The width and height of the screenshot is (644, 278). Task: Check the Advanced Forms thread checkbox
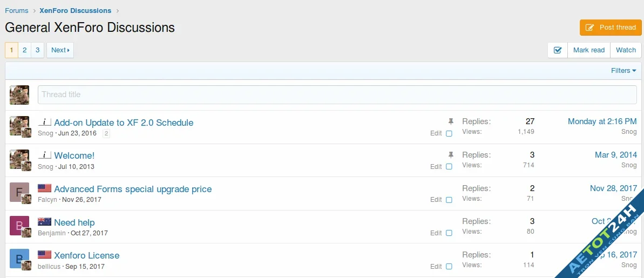point(449,200)
